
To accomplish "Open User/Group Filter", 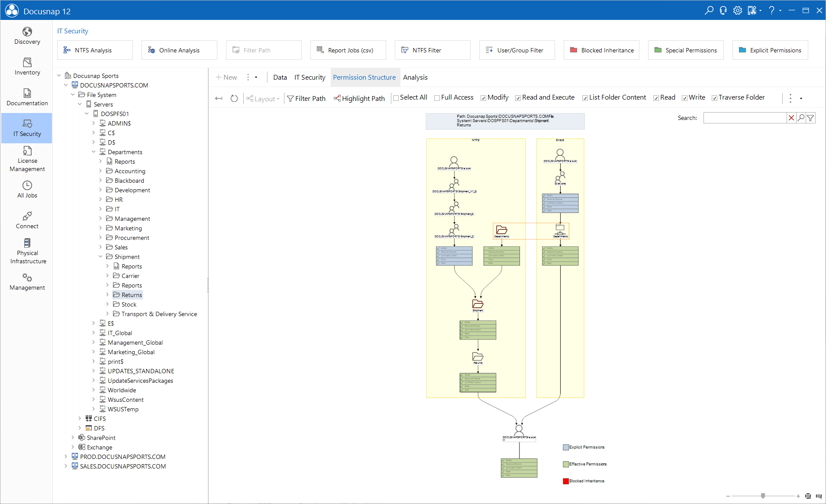I will point(517,50).
